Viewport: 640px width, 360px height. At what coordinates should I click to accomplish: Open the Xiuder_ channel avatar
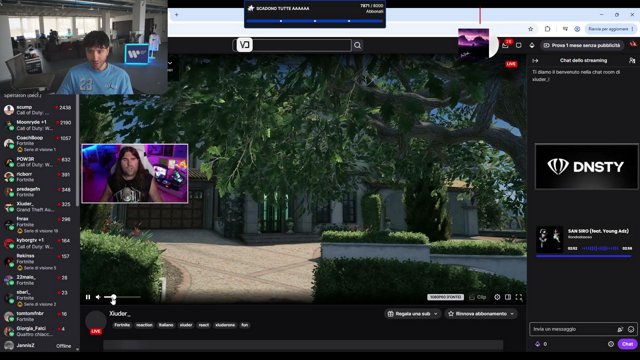coord(96,321)
